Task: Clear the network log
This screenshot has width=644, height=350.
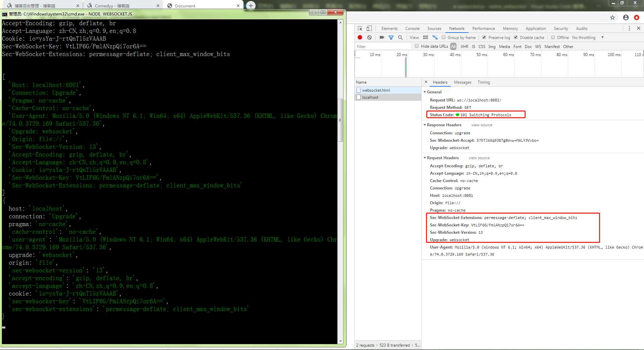Action: click(x=369, y=37)
